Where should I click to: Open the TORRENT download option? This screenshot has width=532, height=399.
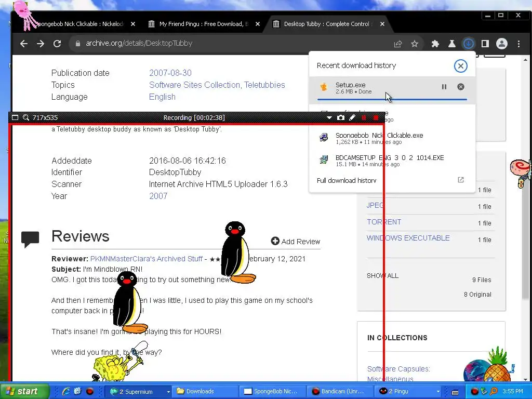click(384, 222)
